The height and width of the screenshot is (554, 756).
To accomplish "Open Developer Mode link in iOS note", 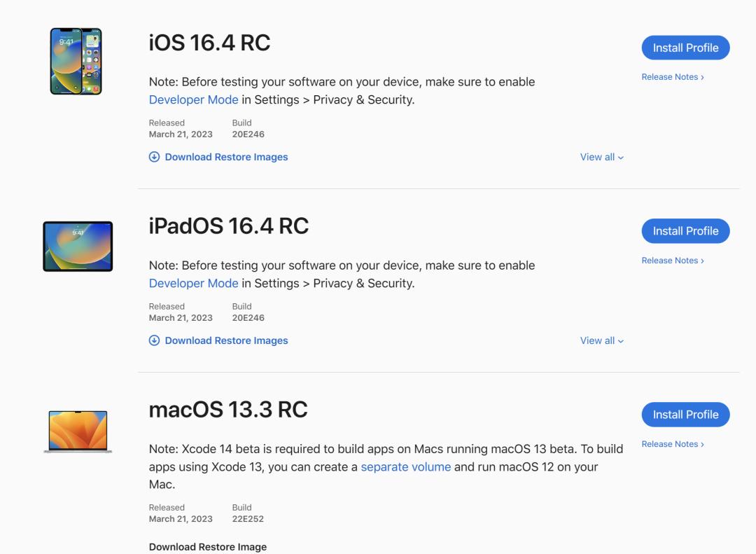I will (x=193, y=99).
